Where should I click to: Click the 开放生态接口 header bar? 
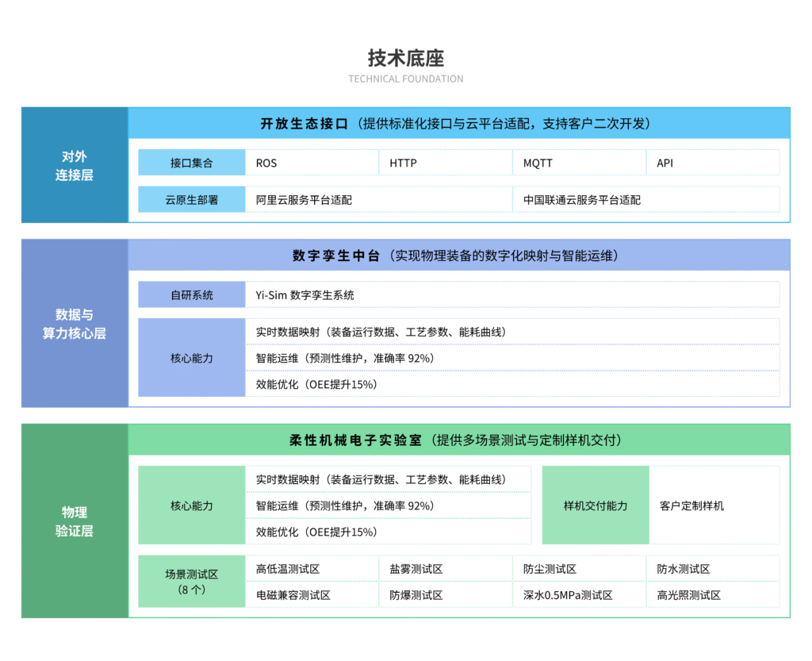point(458,123)
